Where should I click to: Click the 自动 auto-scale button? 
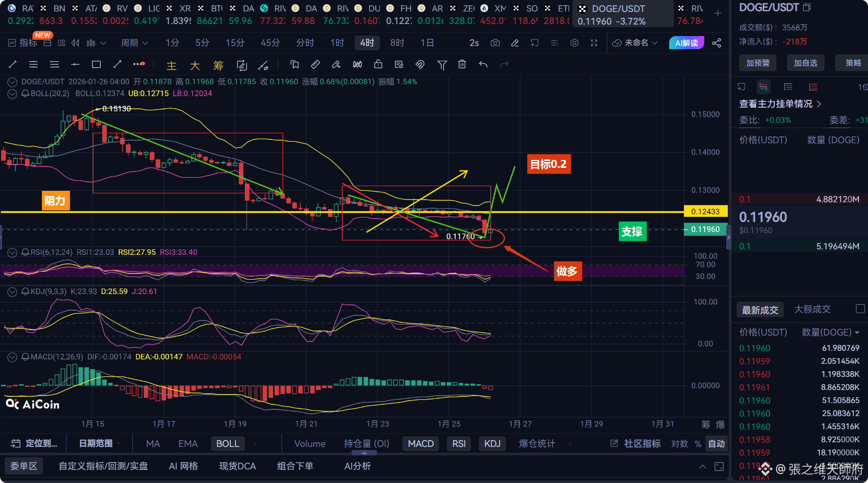tap(716, 444)
